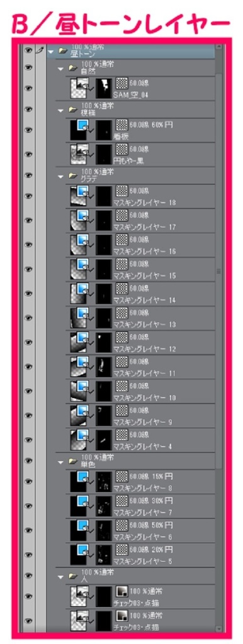
Task: Collapse the 単色 folder
Action: [x=60, y=462]
